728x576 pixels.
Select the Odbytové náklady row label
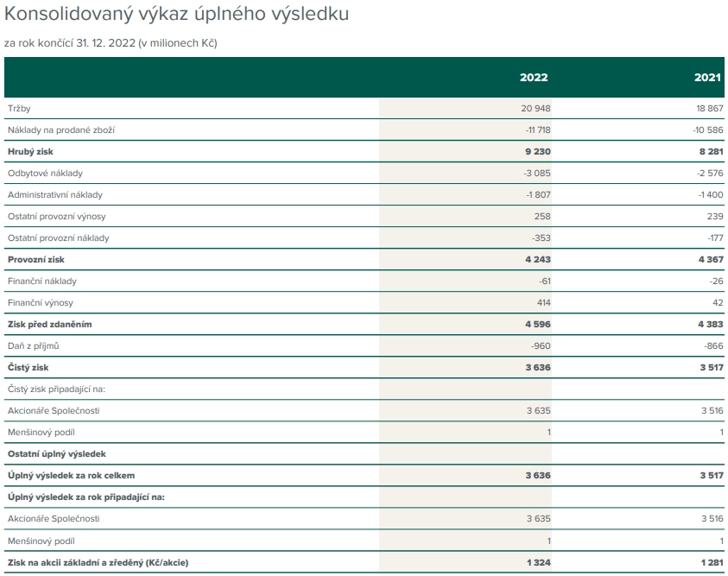coord(45,173)
